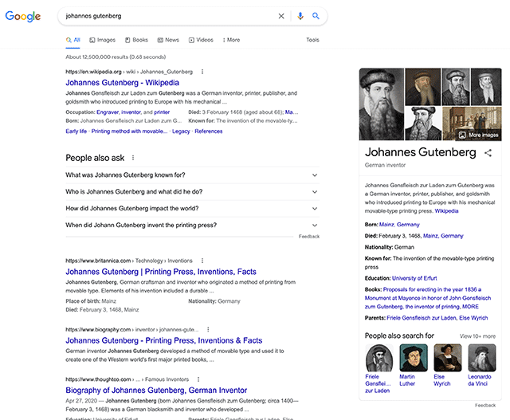
Task: Open the Johannes Gutenberg - Wikipedia result
Action: (122, 82)
